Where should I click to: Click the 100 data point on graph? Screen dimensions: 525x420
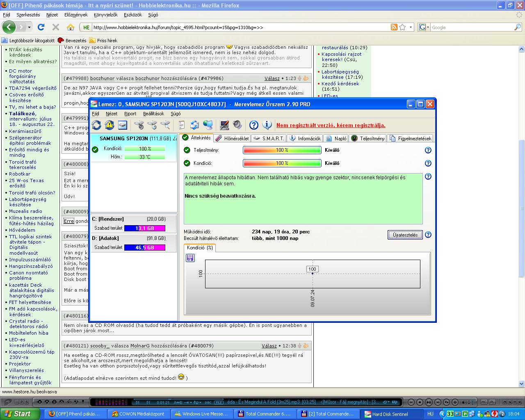point(313,274)
